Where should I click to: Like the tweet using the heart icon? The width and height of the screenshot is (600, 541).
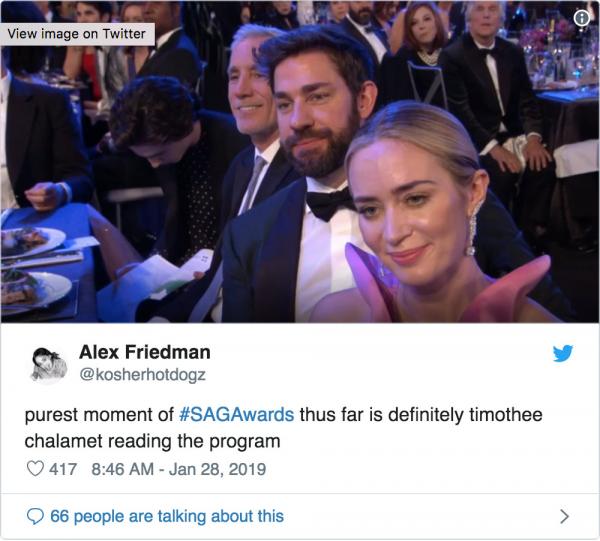(35, 468)
